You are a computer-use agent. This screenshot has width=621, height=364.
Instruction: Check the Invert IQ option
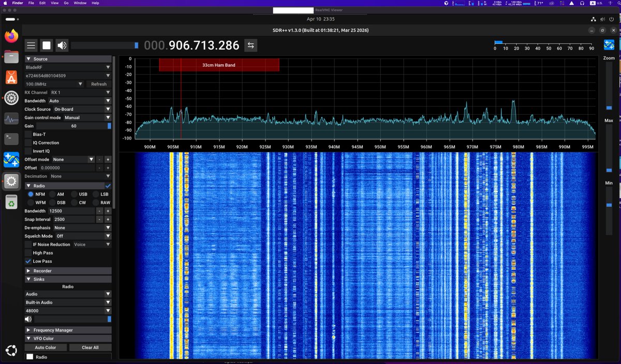(x=28, y=151)
